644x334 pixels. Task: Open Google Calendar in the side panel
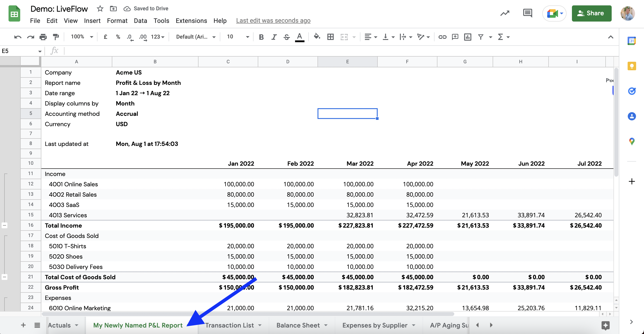(631, 41)
